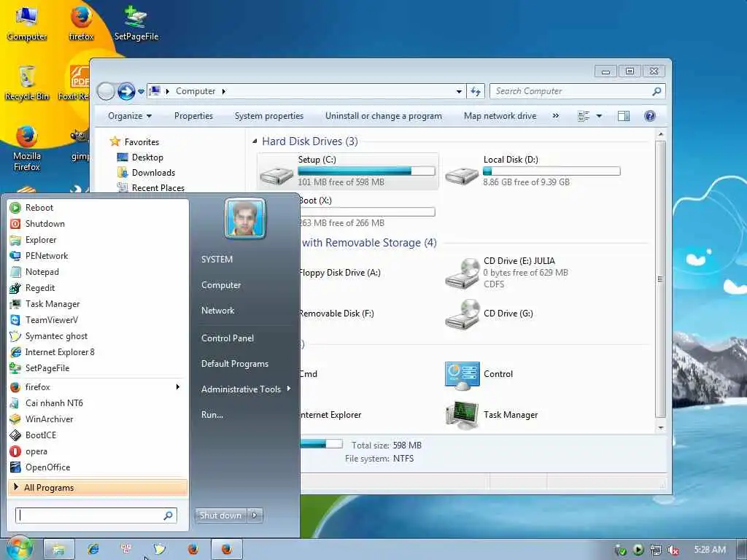Open the Explorer taskbar button
This screenshot has height=560, width=747.
click(x=59, y=550)
